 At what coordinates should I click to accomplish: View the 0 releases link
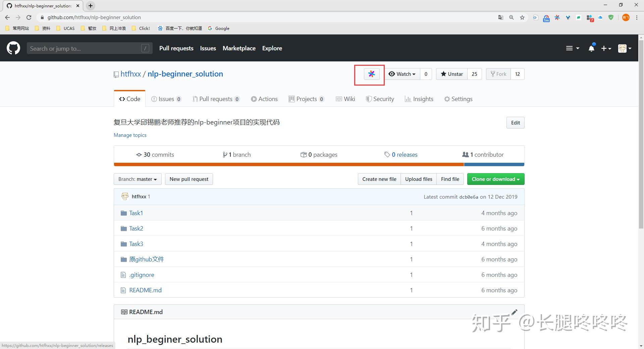point(401,154)
